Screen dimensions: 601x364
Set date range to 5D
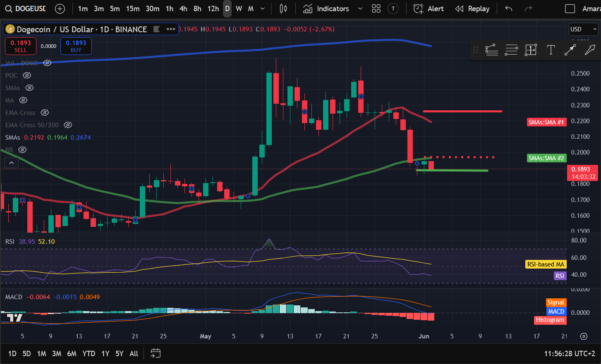[26, 354]
